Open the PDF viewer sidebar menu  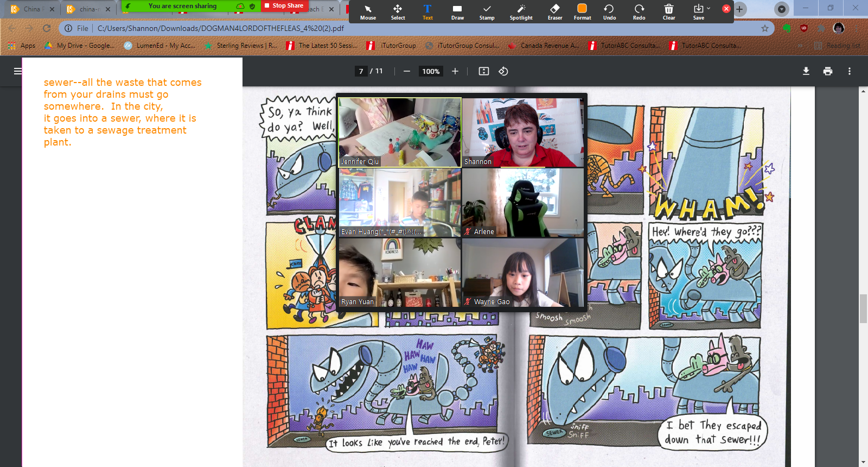(18, 71)
